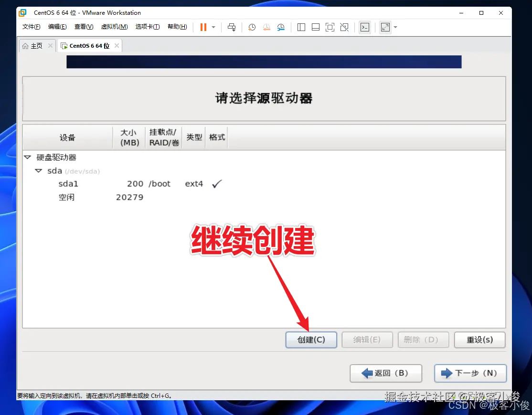Click the 删除(D) button

click(x=424, y=340)
